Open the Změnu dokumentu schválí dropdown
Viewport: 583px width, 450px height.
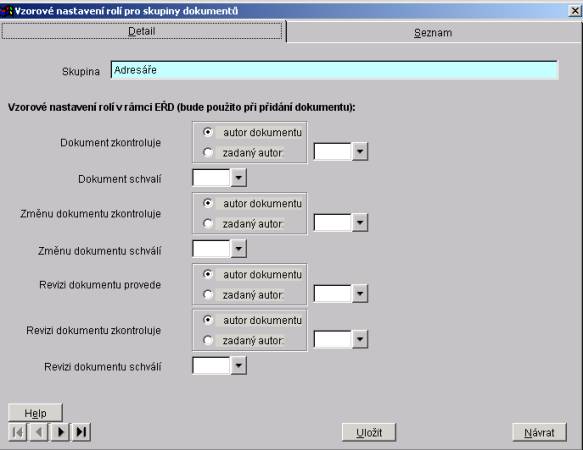click(x=239, y=249)
